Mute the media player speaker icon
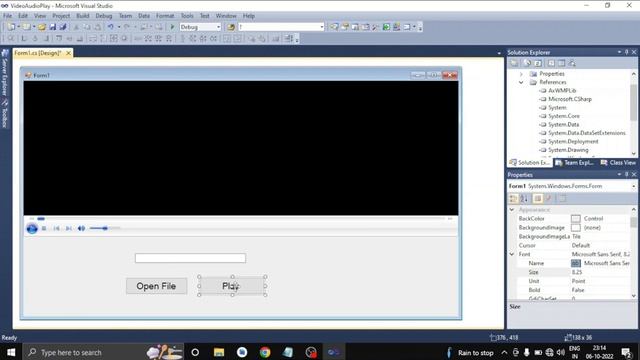This screenshot has width=640, height=360. pyautogui.click(x=81, y=228)
